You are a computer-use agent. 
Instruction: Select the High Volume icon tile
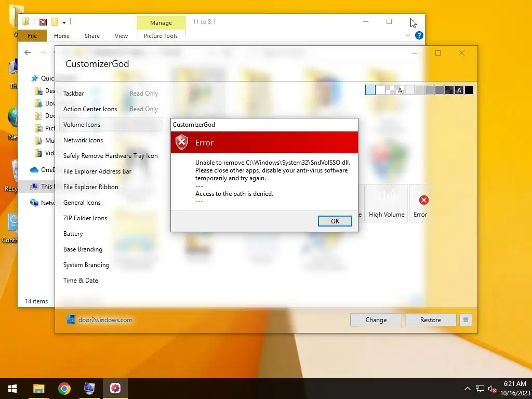(x=387, y=203)
